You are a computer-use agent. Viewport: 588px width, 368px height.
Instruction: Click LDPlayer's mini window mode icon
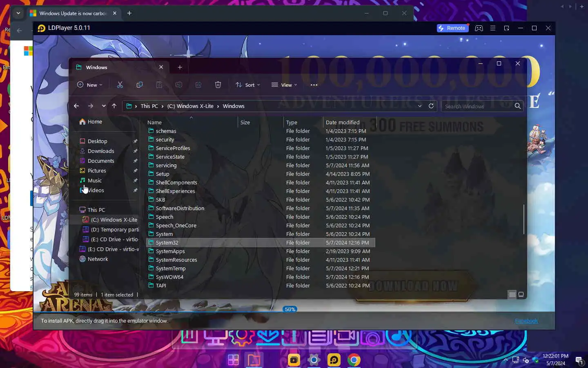coord(506,28)
